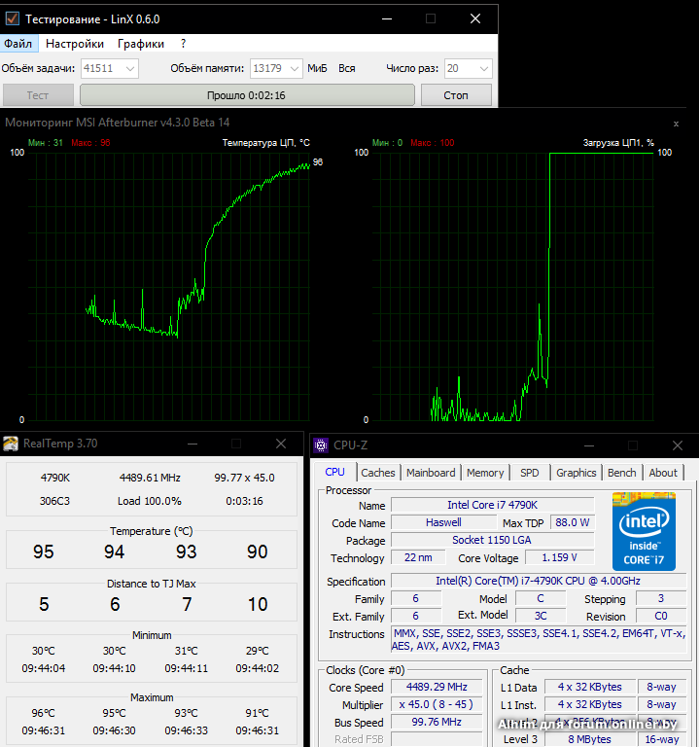Click the Code Name value Haswell
This screenshot has height=747, width=700.
click(x=443, y=522)
